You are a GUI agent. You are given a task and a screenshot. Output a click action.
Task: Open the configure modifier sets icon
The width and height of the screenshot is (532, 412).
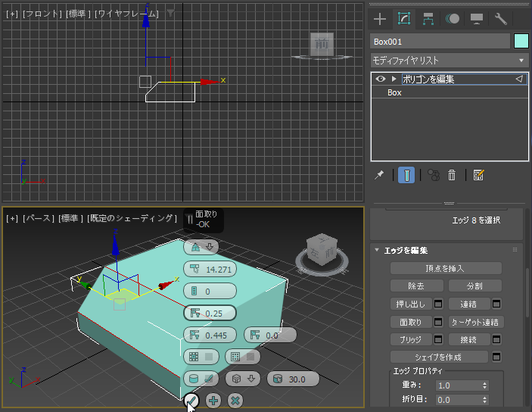point(478,175)
